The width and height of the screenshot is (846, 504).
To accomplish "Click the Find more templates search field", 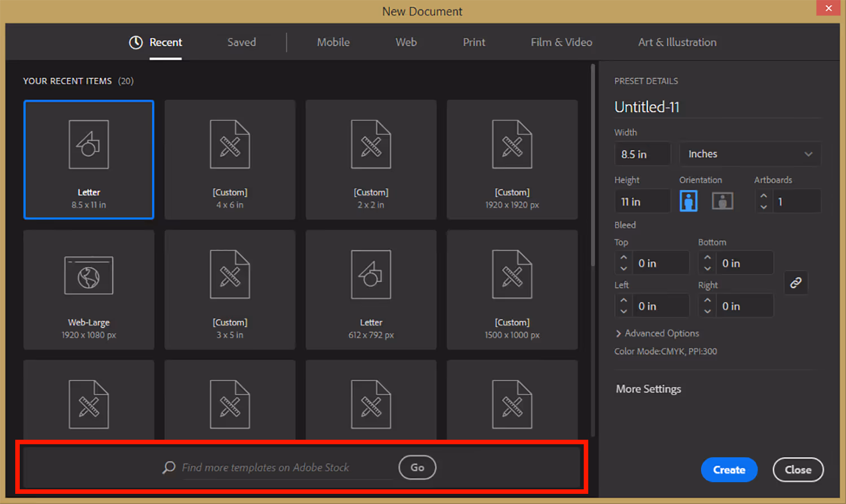I will pos(287,467).
